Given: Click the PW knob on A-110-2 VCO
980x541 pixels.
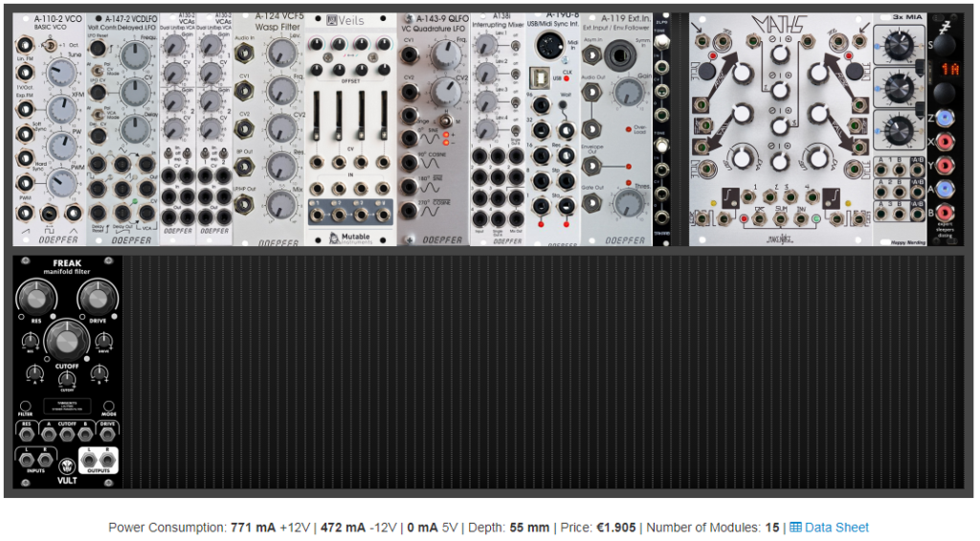Looking at the screenshot, I should coord(60,147).
